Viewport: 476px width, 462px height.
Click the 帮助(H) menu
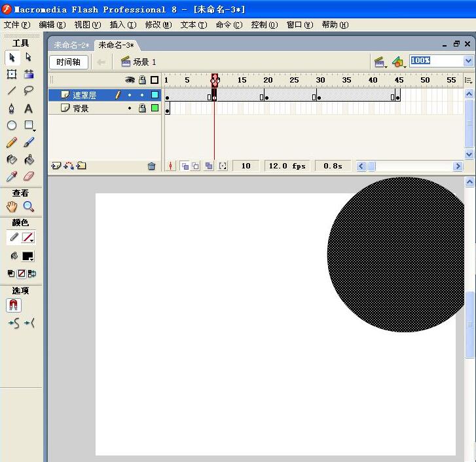pyautogui.click(x=335, y=25)
